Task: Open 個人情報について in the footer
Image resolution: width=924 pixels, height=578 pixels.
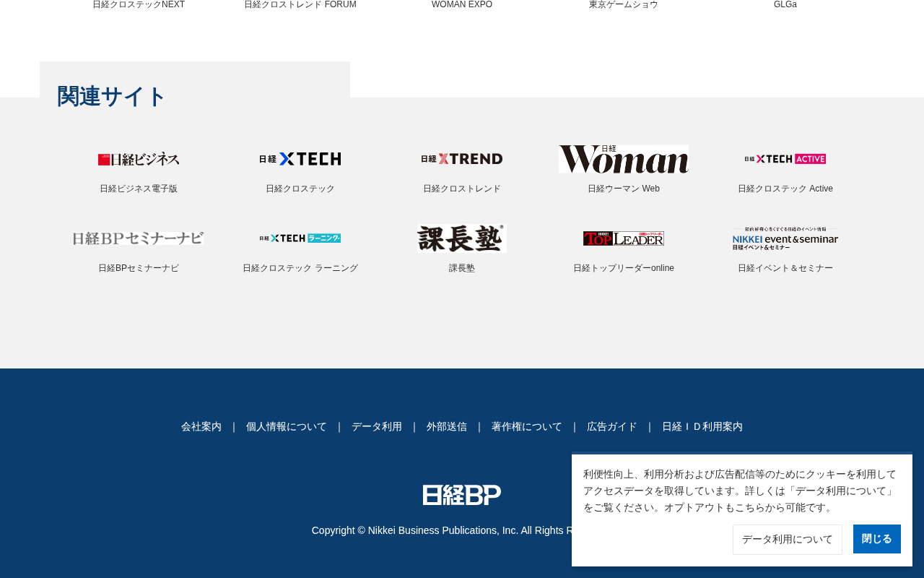Action: tap(287, 426)
